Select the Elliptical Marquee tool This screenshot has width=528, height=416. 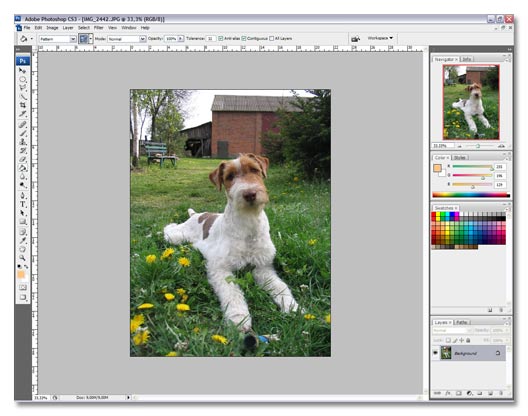point(22,79)
